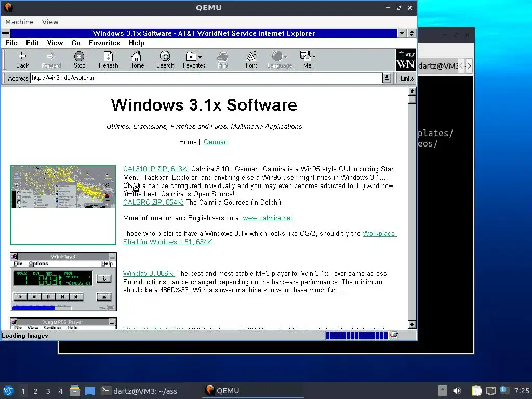Click the eject tray icon
532x399 pixels.
(x=443, y=391)
